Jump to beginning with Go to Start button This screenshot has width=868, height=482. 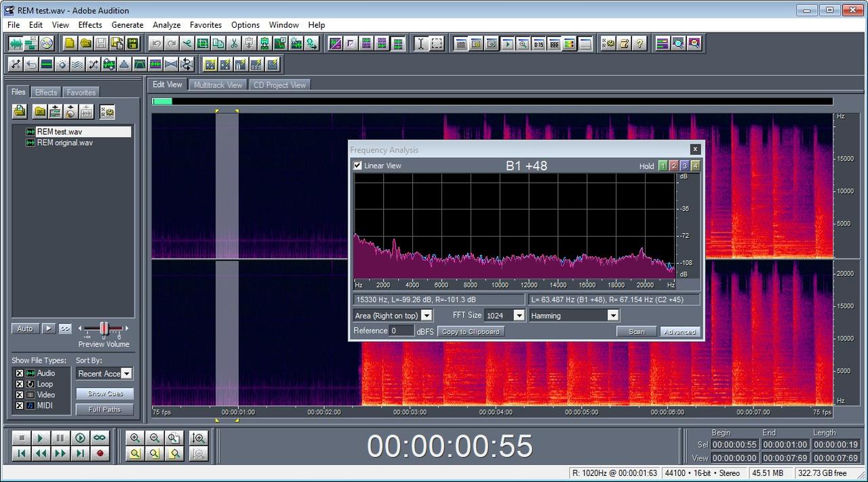point(21,454)
